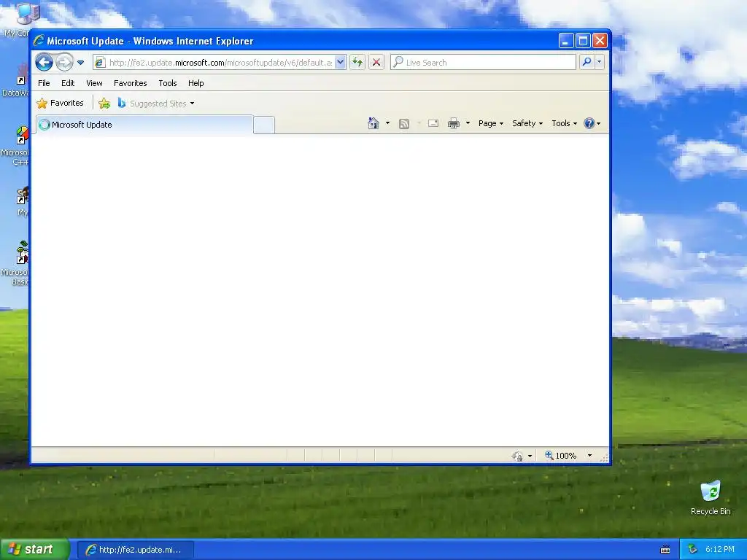Click the Live Search box
This screenshot has height=560, width=747.
tap(483, 63)
